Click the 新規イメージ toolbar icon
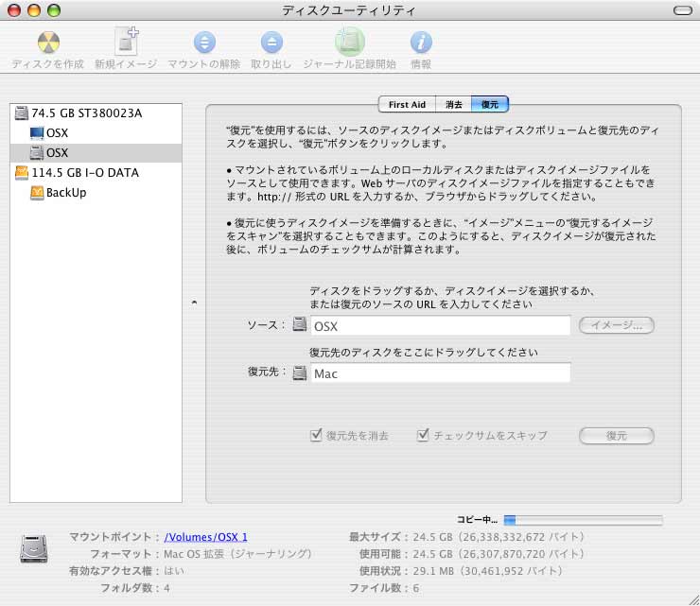700x606 pixels. tap(127, 43)
